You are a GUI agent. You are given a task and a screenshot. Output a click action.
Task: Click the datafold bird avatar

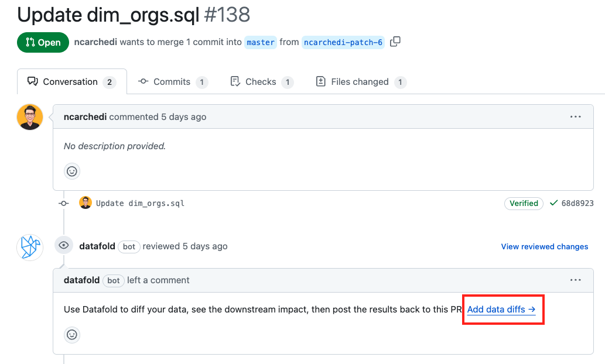coord(30,247)
